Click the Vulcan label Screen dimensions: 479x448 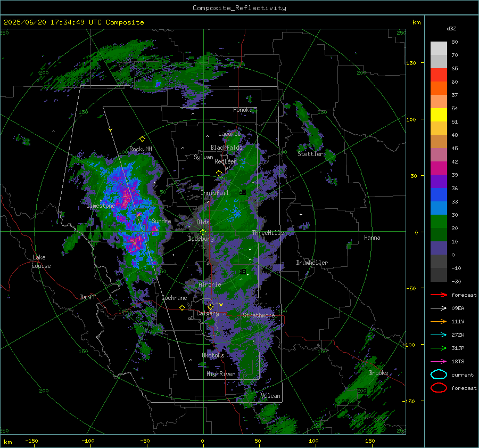[271, 396]
